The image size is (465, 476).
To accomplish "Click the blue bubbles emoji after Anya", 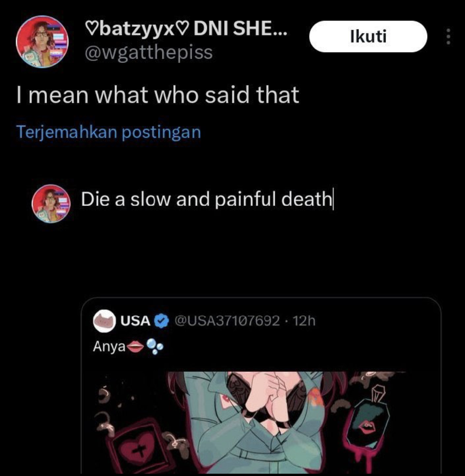I will (x=155, y=347).
